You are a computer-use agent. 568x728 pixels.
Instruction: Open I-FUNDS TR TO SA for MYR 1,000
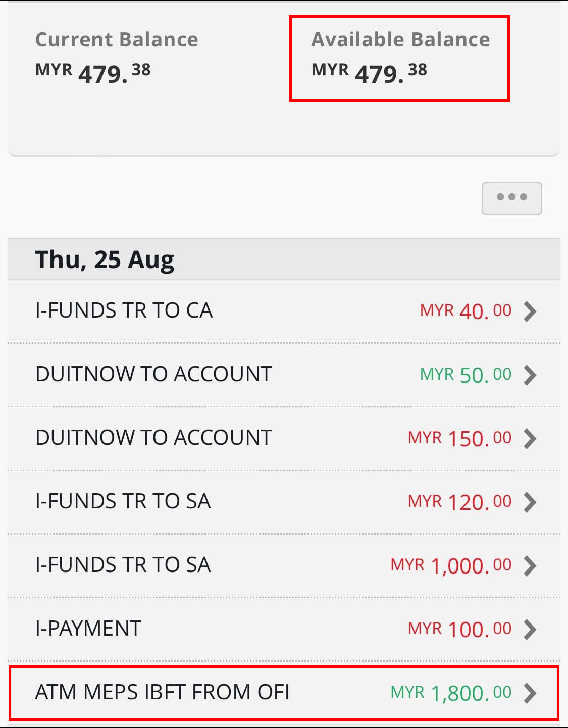click(123, 565)
